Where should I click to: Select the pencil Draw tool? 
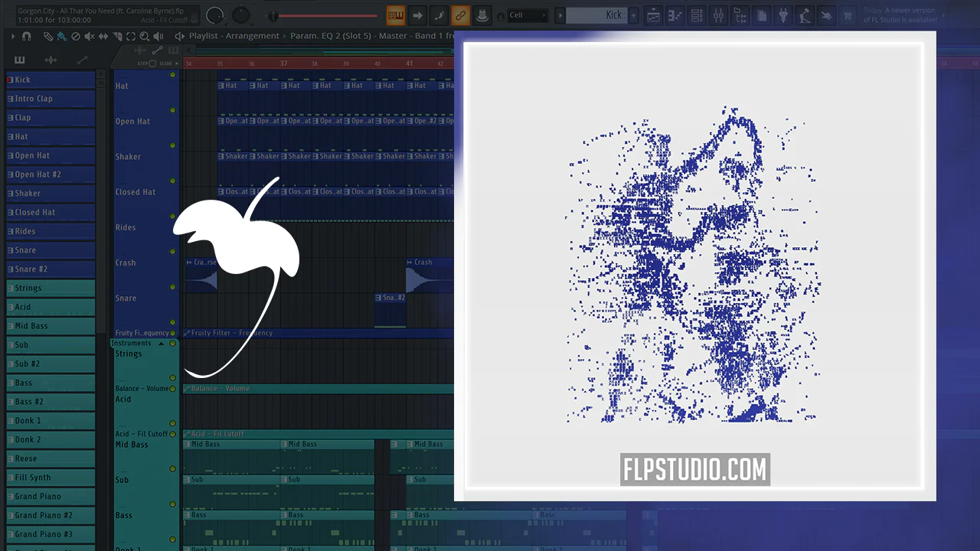[x=48, y=36]
